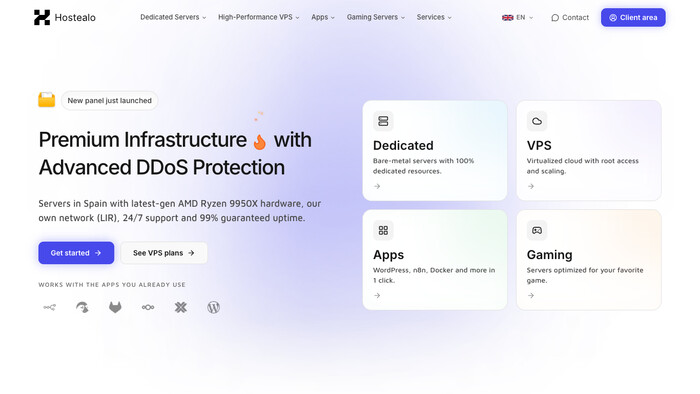Click the Premium Infrastructure headline
This screenshot has height=394, width=700.
tap(175, 153)
